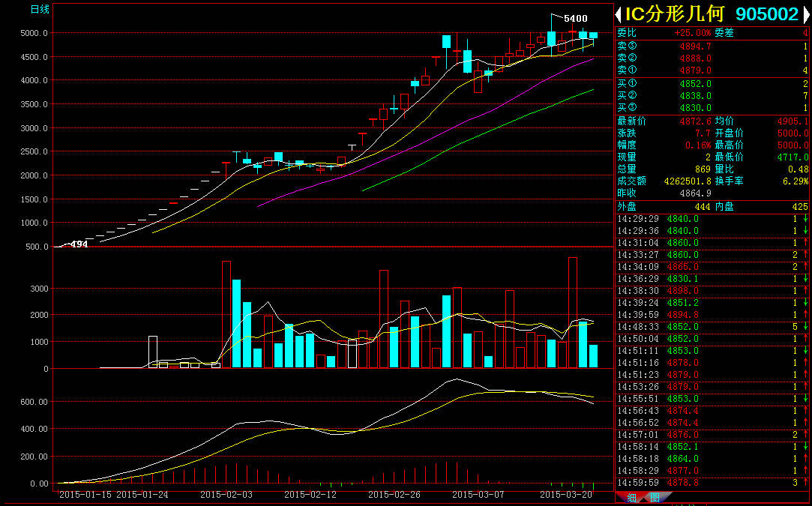The width and height of the screenshot is (812, 506).
Task: Click the 2500.0 label on price axis
Action: tap(33, 151)
